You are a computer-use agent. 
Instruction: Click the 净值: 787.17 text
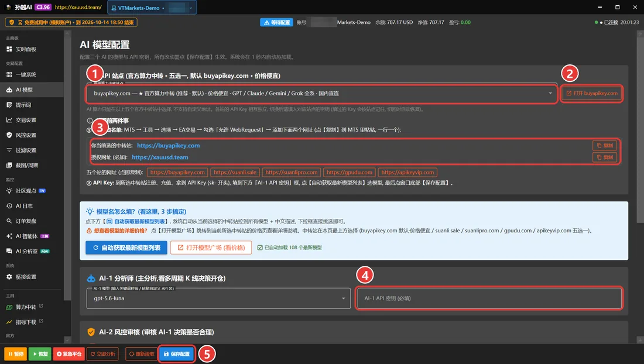431,22
